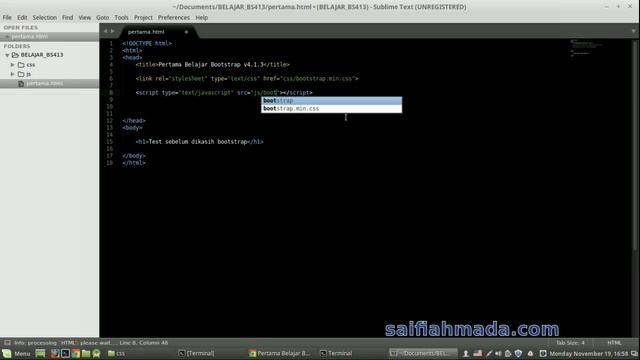Launch terminal from panel launcher icon
640x360 pixels.
(65, 353)
